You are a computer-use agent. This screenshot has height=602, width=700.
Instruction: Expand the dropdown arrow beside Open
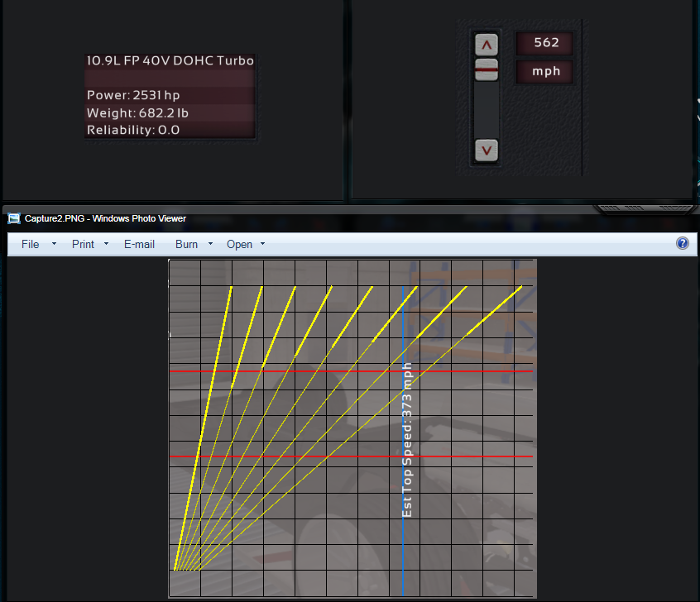point(262,244)
